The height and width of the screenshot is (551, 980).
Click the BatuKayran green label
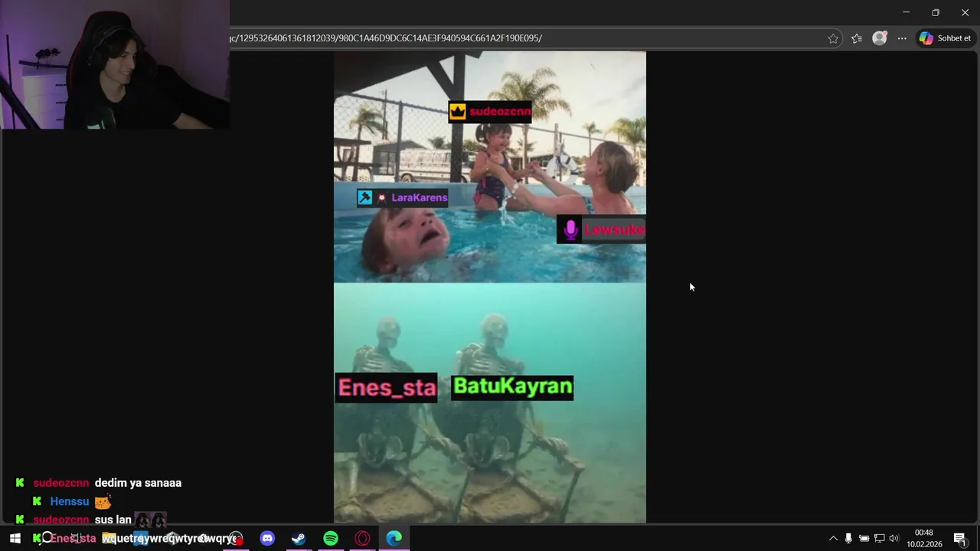pyautogui.click(x=512, y=386)
